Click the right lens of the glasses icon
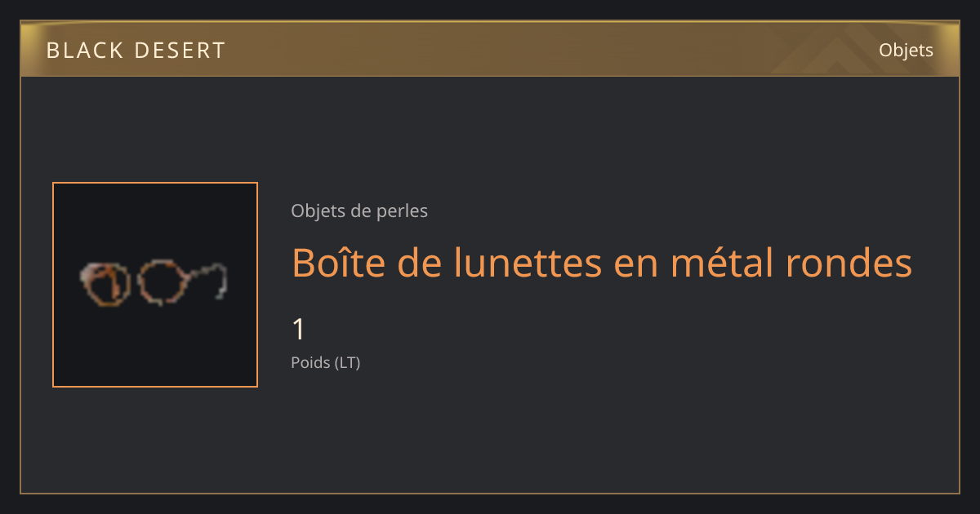Screen dimensions: 980x514 163,282
